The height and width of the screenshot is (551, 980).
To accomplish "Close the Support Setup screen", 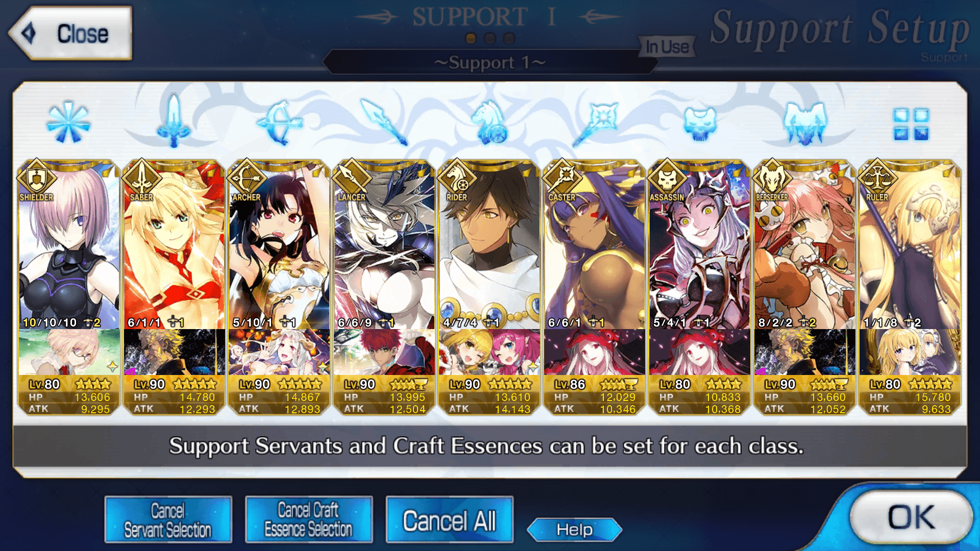I will click(x=70, y=33).
